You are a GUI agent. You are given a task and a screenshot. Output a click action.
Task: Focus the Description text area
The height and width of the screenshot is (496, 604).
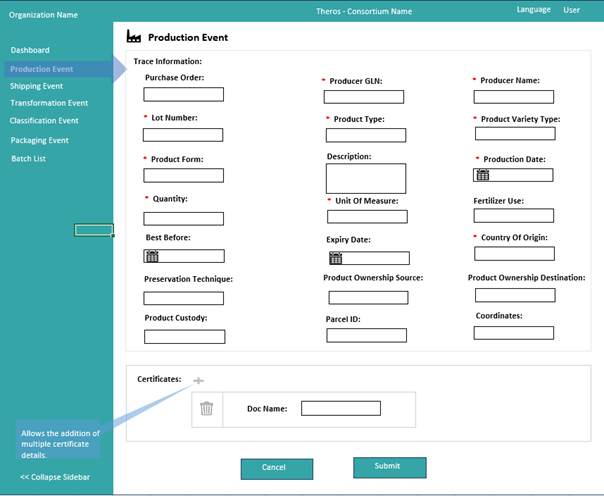click(366, 178)
